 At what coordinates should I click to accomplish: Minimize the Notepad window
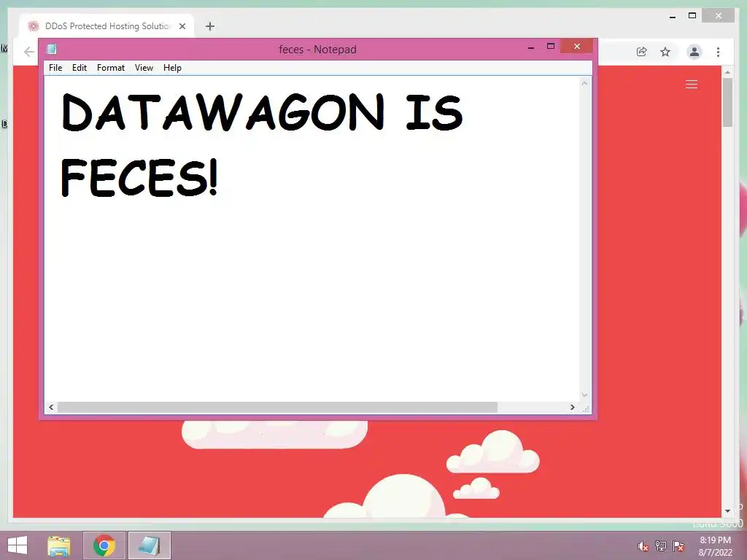tap(531, 47)
